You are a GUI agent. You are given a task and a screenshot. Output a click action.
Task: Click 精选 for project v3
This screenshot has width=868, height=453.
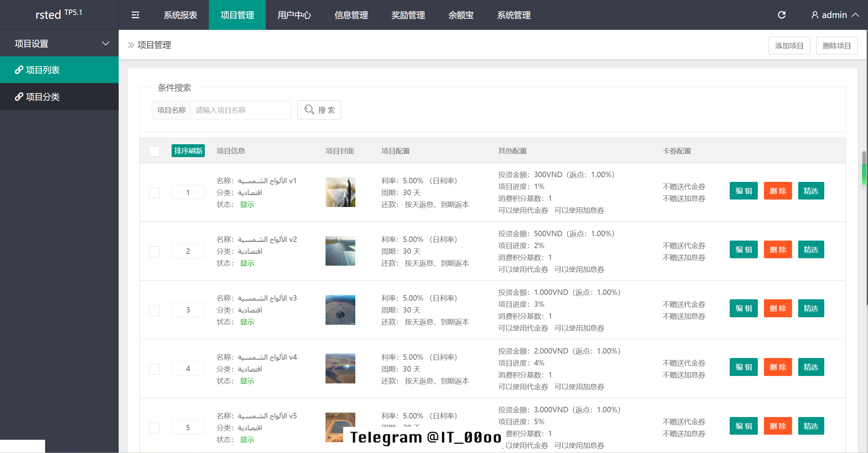811,308
